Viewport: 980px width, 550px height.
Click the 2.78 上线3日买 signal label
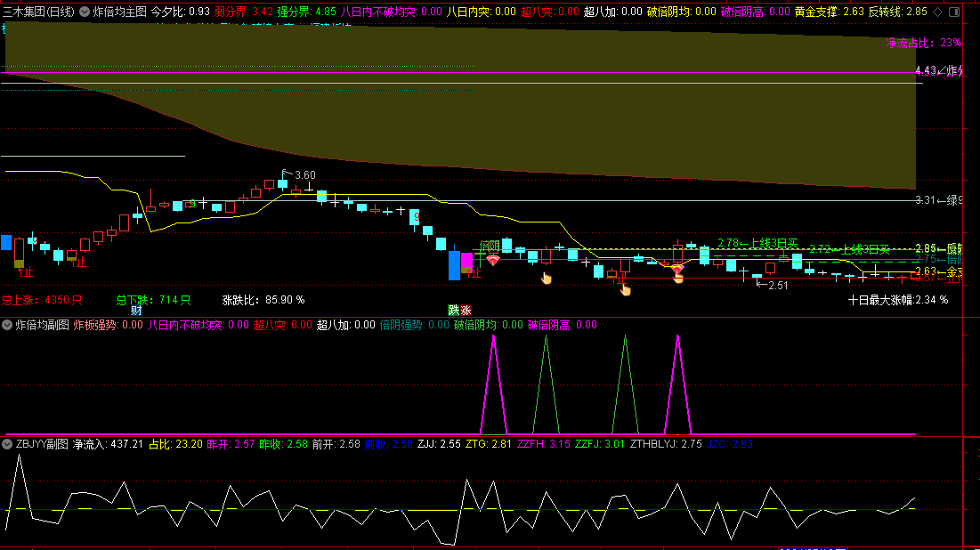[757, 243]
